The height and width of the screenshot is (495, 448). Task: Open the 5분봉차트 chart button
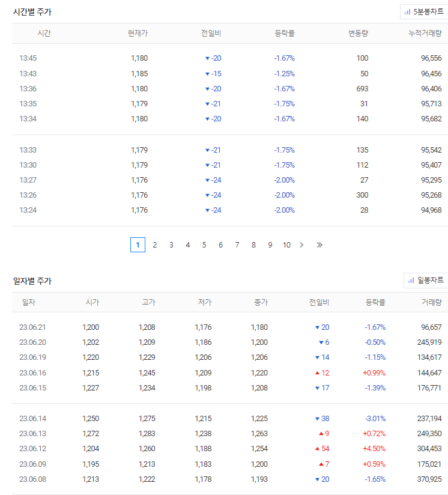tap(424, 11)
